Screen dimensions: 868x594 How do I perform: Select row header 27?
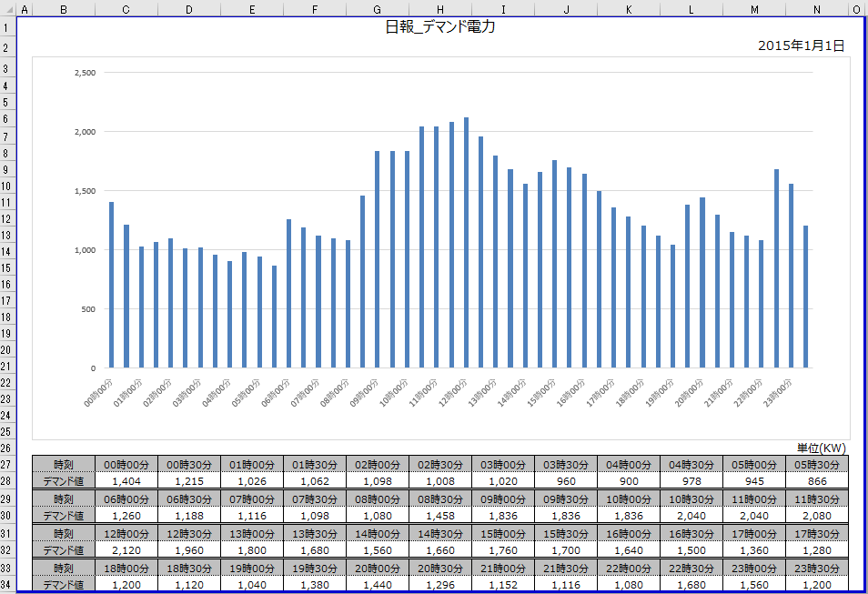pos(8,464)
